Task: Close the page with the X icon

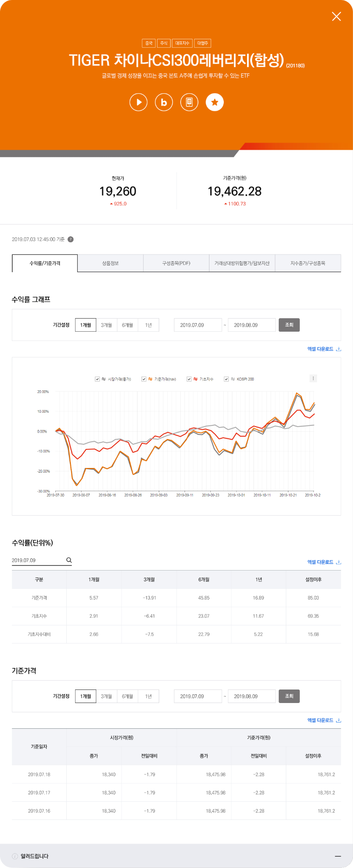Action: tap(337, 16)
